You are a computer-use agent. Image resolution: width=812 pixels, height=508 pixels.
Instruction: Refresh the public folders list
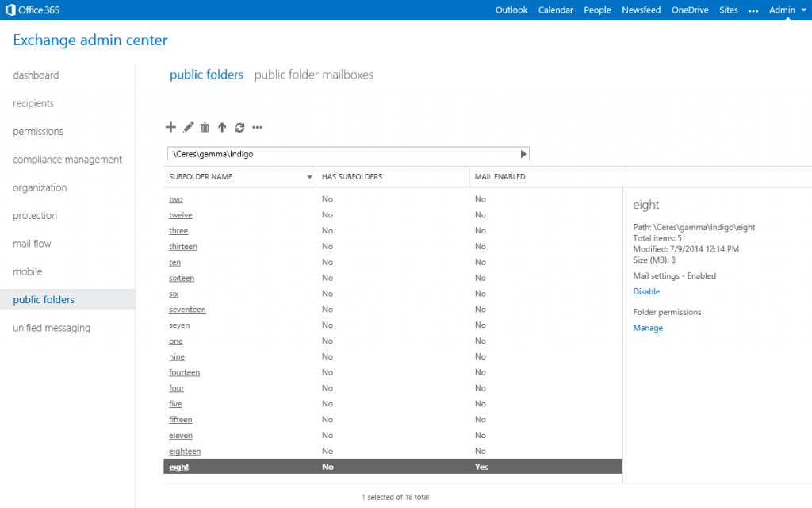tap(239, 127)
